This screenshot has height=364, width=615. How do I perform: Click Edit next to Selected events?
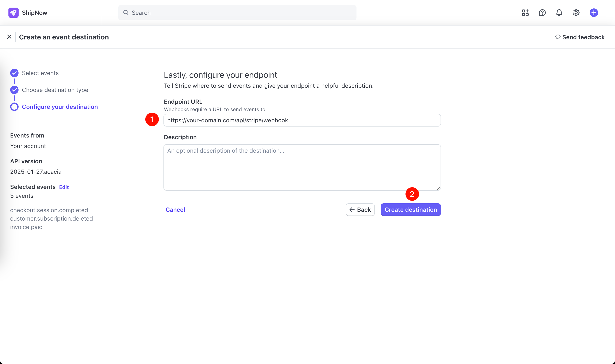click(64, 187)
